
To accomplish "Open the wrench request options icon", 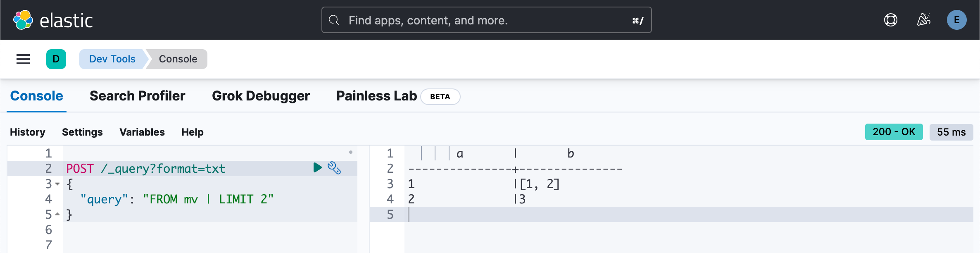I will click(334, 168).
